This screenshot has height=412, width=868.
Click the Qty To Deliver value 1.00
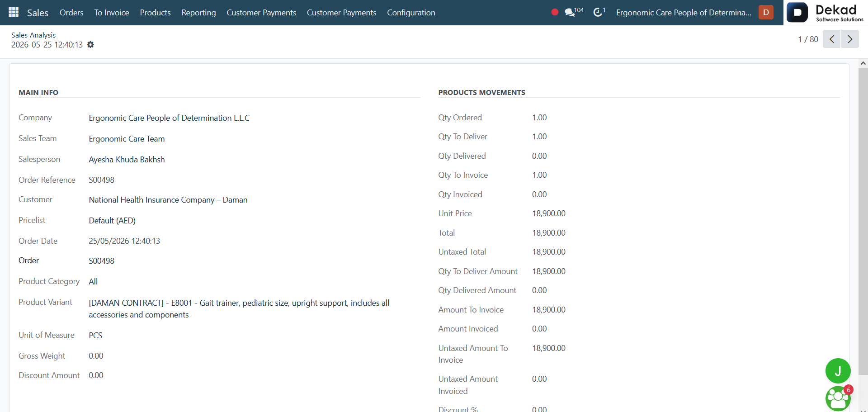pyautogui.click(x=539, y=137)
